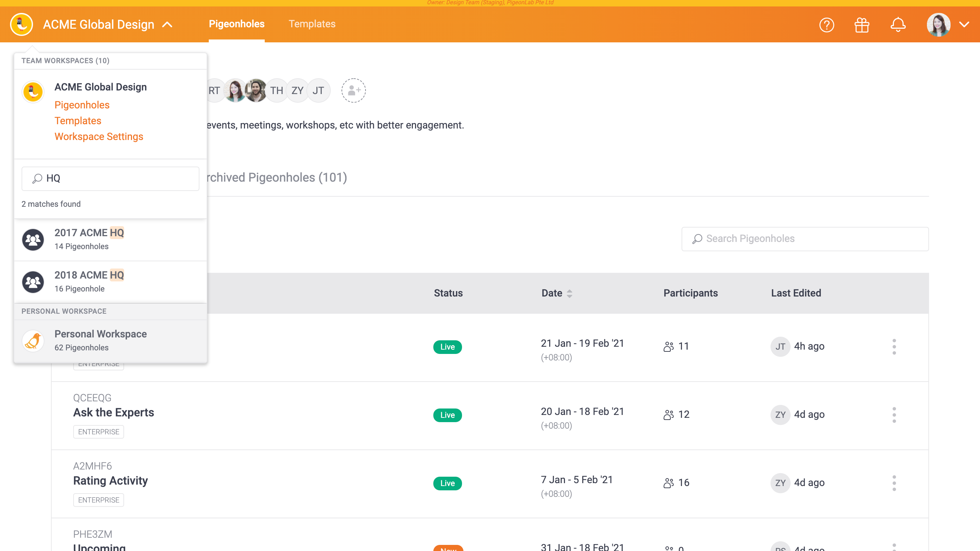Click the magnifier icon in workspace search

coord(37,178)
